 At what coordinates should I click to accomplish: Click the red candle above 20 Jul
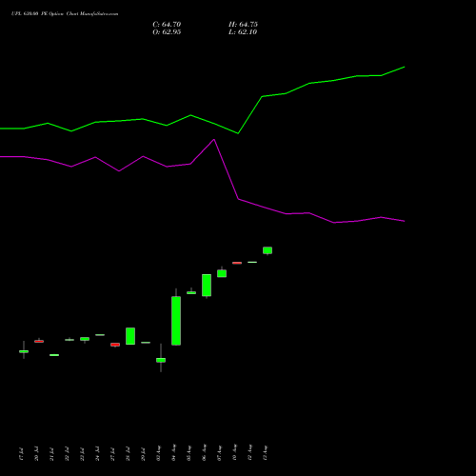click(x=39, y=341)
